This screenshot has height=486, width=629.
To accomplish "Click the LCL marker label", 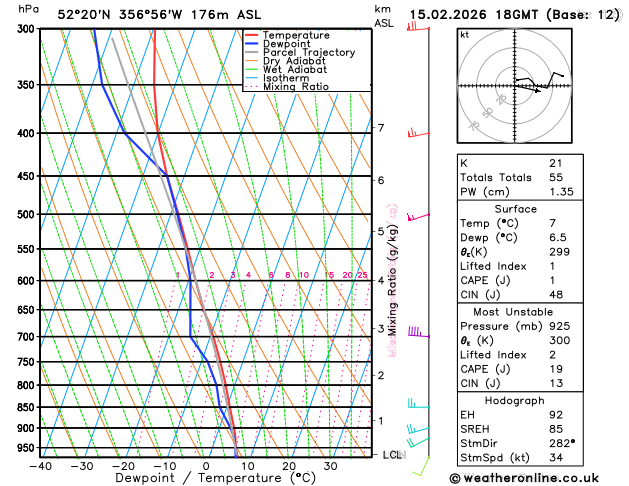I will coord(394,455).
